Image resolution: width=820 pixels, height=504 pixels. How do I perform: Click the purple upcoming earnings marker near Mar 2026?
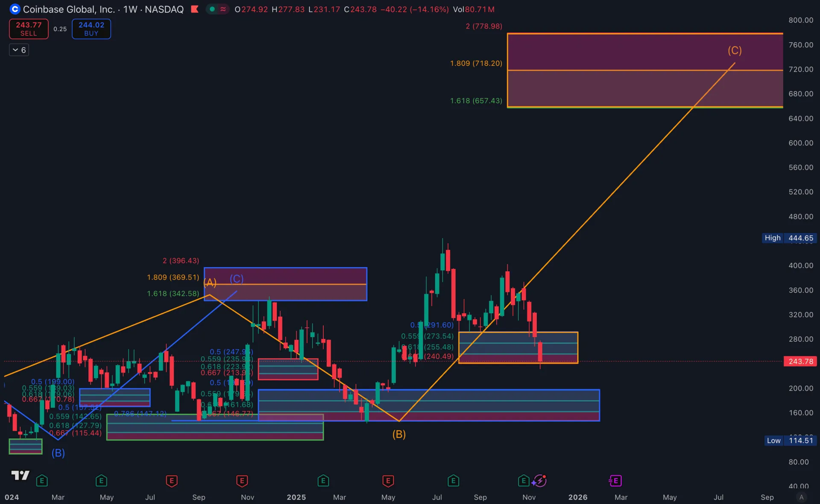(x=615, y=481)
